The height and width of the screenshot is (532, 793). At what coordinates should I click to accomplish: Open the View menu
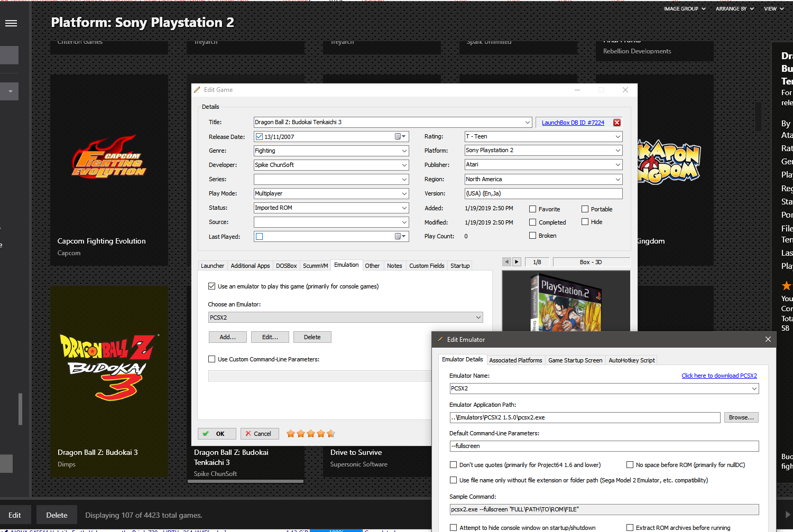[x=774, y=8]
